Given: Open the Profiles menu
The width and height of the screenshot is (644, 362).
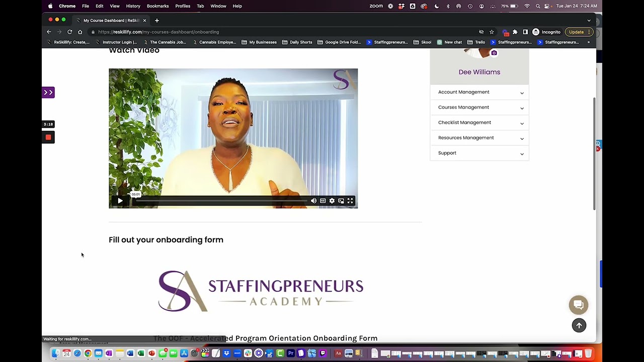Looking at the screenshot, I should tap(183, 6).
